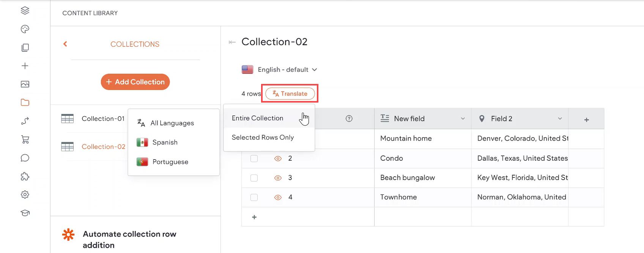
Task: Open the Layers icon in sidebar
Action: click(25, 11)
